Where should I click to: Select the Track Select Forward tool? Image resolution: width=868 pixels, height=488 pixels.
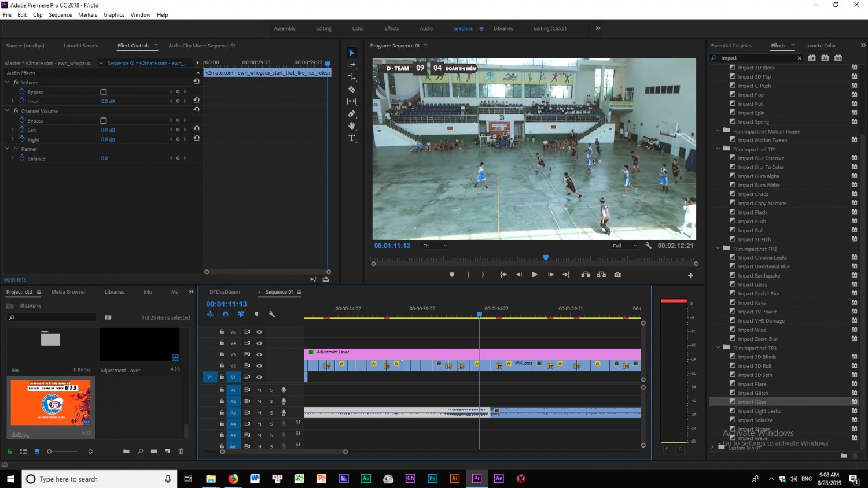(x=351, y=65)
